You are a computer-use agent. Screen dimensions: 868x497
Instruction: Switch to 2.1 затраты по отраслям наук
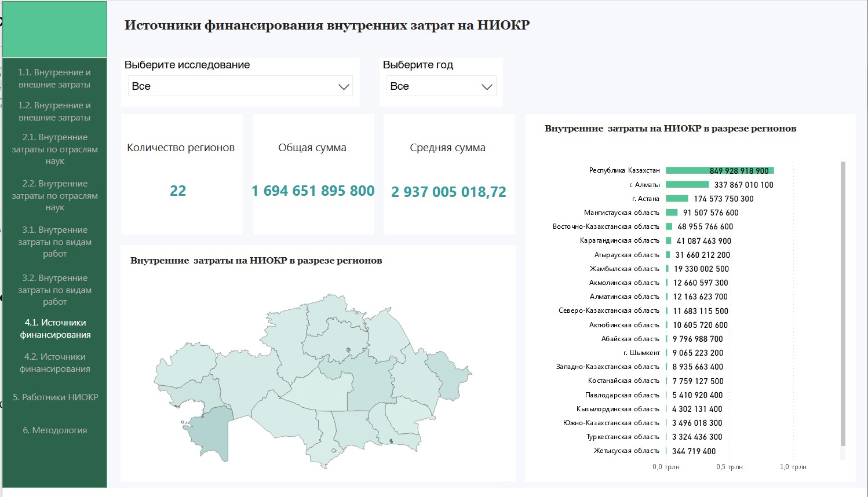click(x=54, y=149)
